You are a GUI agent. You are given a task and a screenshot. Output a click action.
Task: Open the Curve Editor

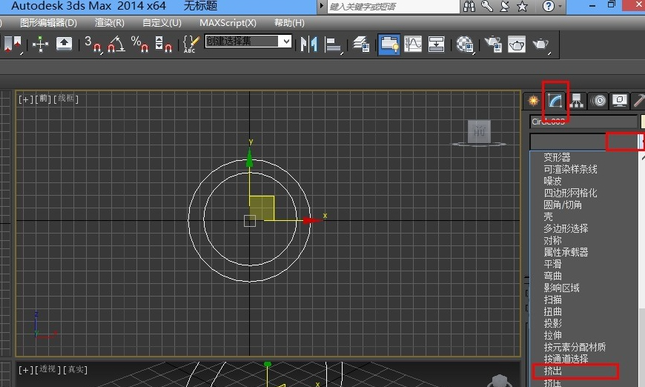(x=413, y=44)
